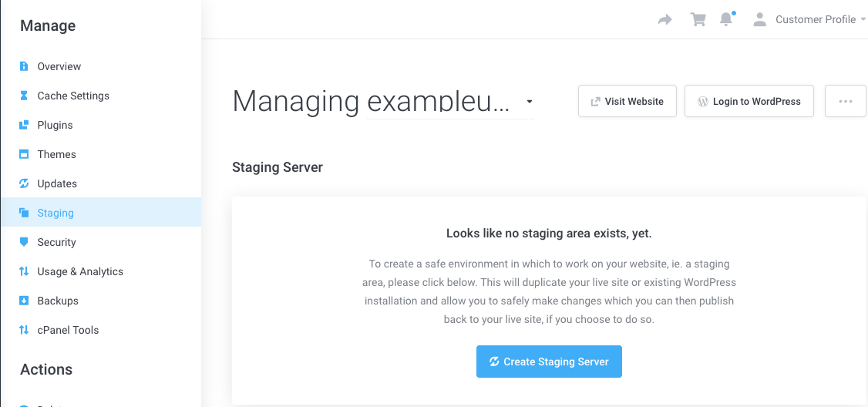The height and width of the screenshot is (407, 868).
Task: Click the Plugins sidebar icon
Action: click(x=24, y=125)
